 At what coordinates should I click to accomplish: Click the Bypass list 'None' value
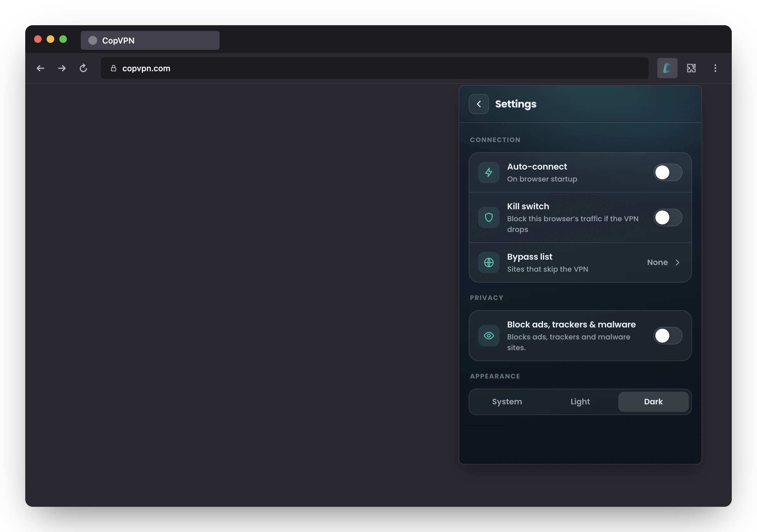657,263
